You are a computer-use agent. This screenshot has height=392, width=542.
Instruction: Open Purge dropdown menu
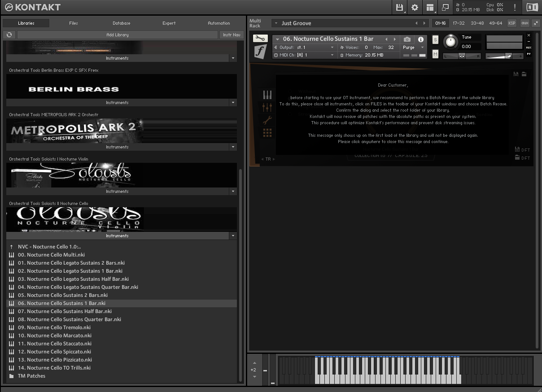(x=413, y=48)
